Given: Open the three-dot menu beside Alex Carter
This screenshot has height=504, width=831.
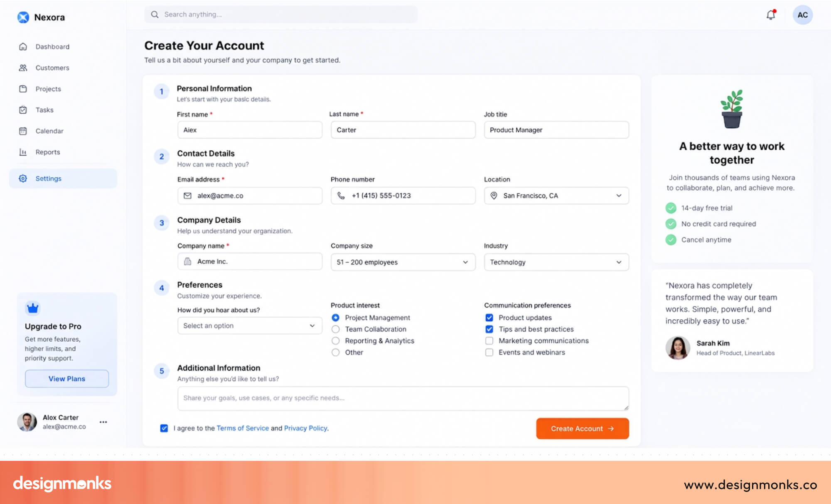Looking at the screenshot, I should coord(103,422).
